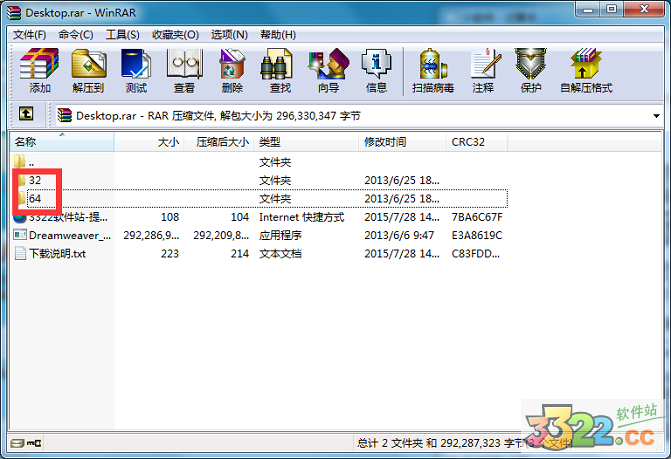Click the 删除 (Delete) icon
671x459 pixels.
[232, 70]
